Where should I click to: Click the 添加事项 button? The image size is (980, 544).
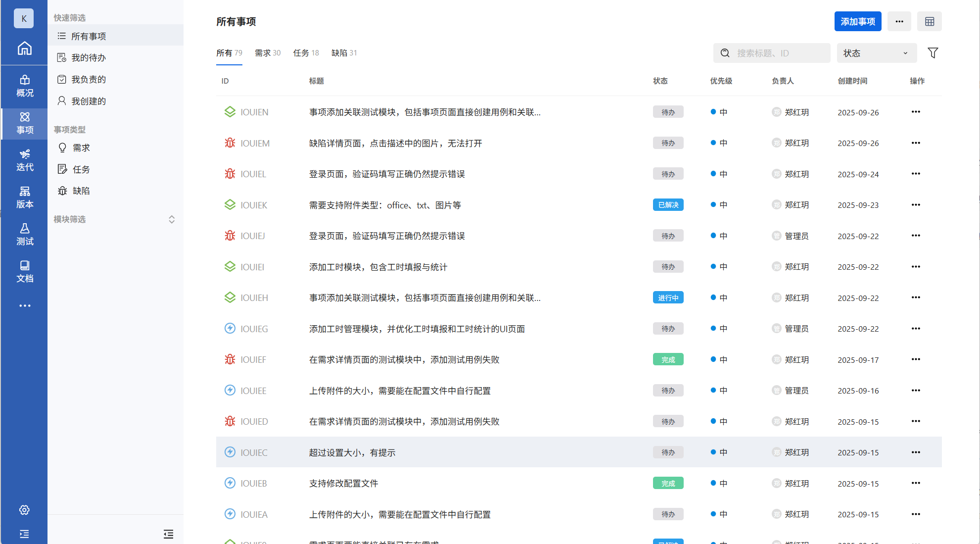857,21
